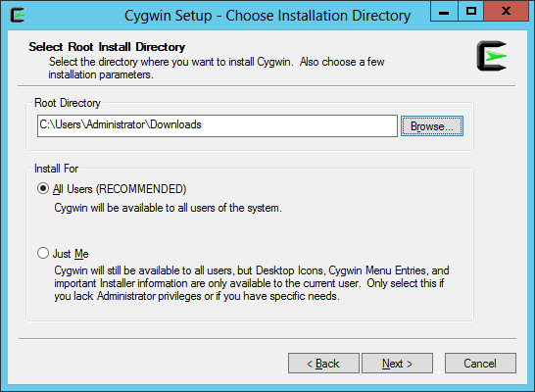
Task: Click the "Install For" group label
Action: pos(56,169)
